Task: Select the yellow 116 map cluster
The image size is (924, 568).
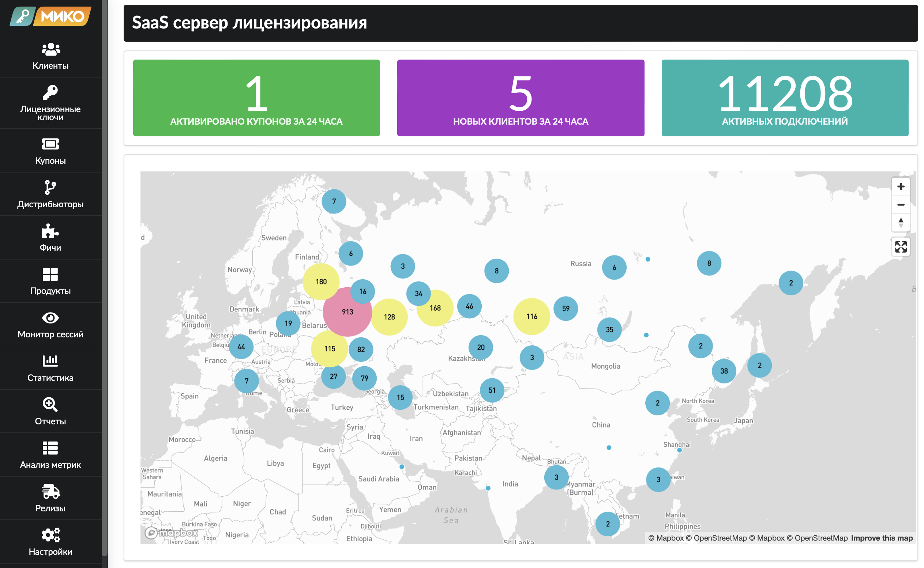Action: click(532, 317)
